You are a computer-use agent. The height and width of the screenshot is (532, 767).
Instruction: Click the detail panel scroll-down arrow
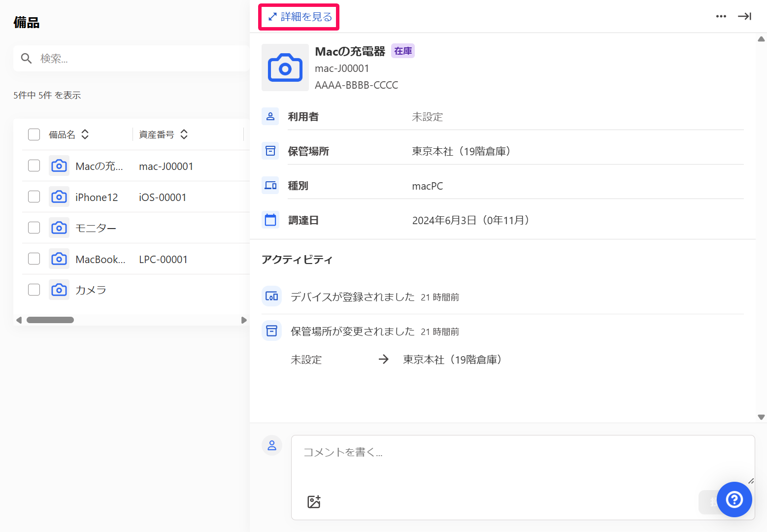coord(761,417)
